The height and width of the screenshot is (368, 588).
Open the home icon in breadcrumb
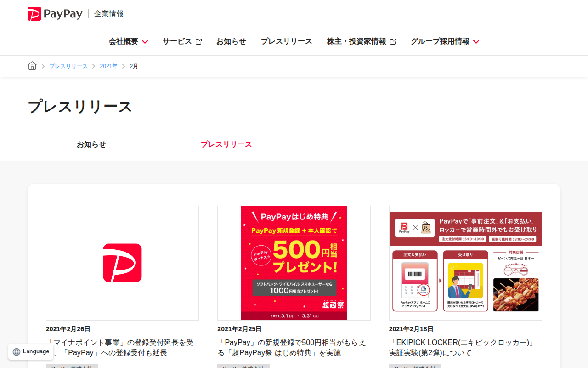click(32, 66)
